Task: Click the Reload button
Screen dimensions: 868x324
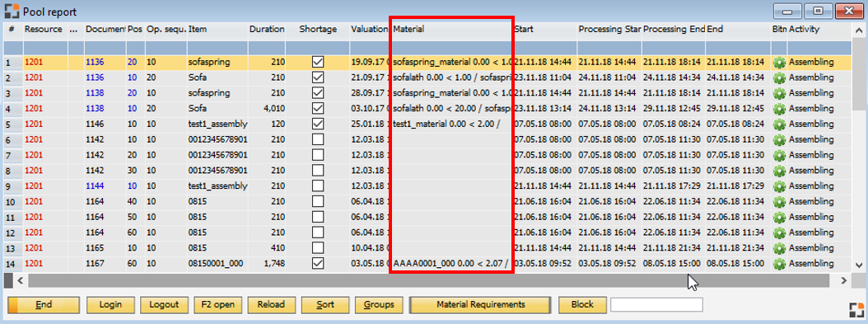Action: point(271,304)
